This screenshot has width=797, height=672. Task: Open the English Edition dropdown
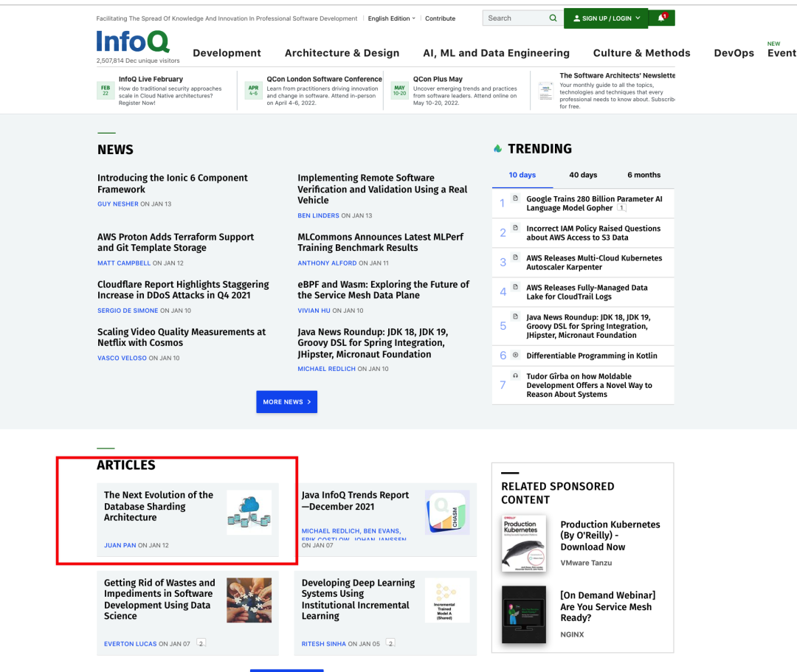click(391, 18)
